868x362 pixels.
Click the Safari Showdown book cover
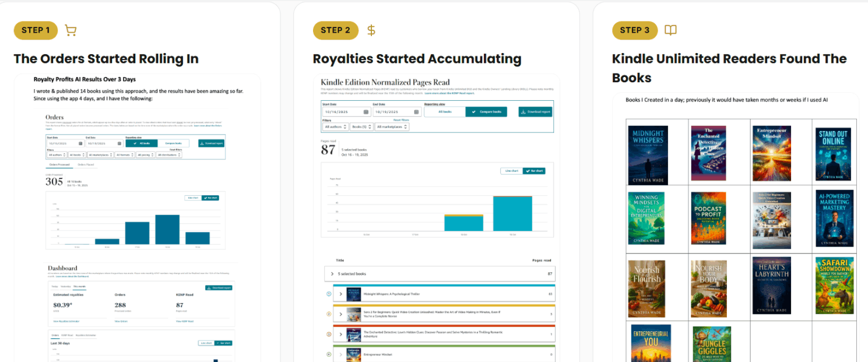pos(834,286)
